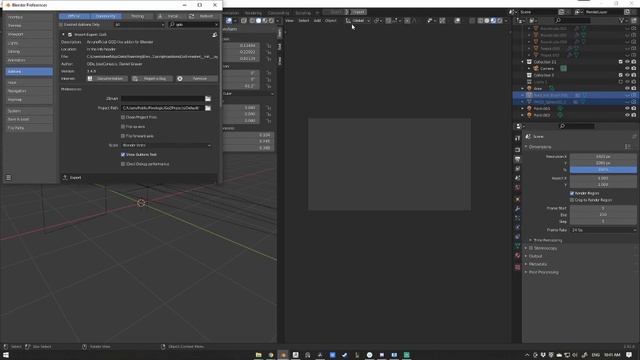The image size is (640, 360).
Task: Open the System section in Preferences sidebar
Action: [x=29, y=111]
